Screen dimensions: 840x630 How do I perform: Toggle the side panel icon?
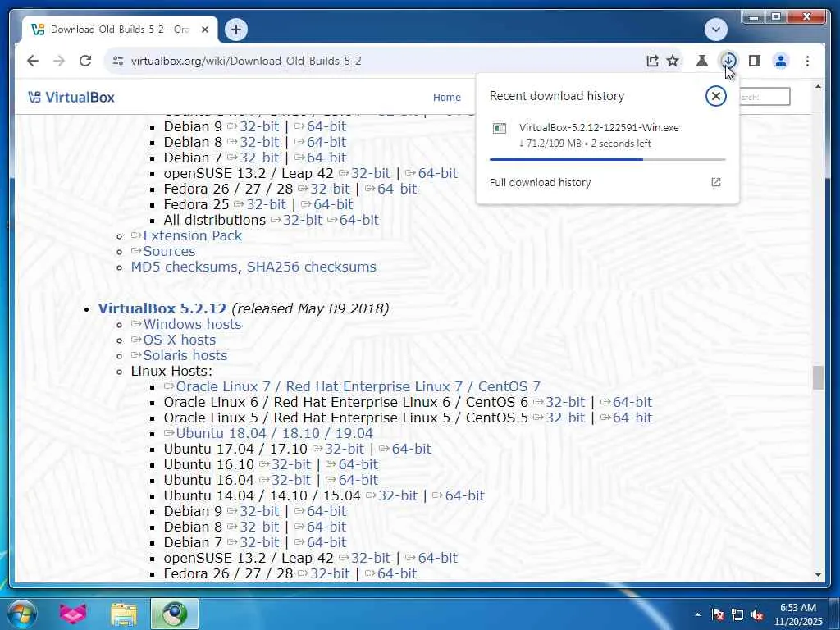click(x=755, y=61)
